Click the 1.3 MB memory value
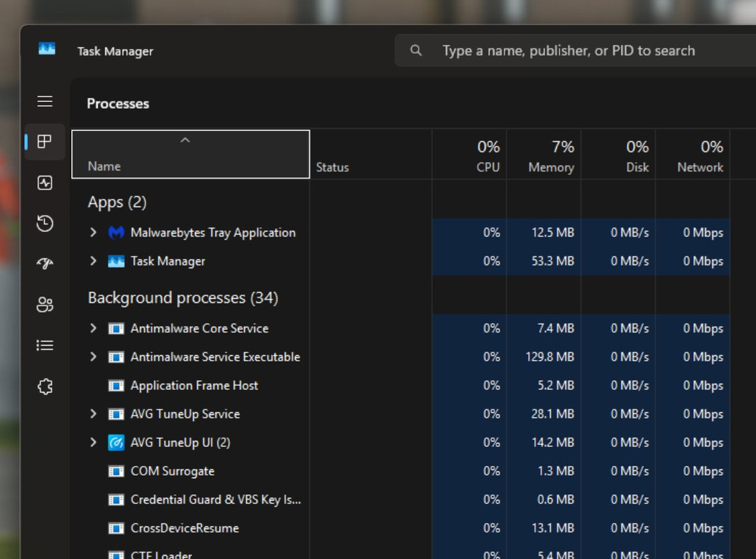Image resolution: width=756 pixels, height=559 pixels. click(x=557, y=471)
